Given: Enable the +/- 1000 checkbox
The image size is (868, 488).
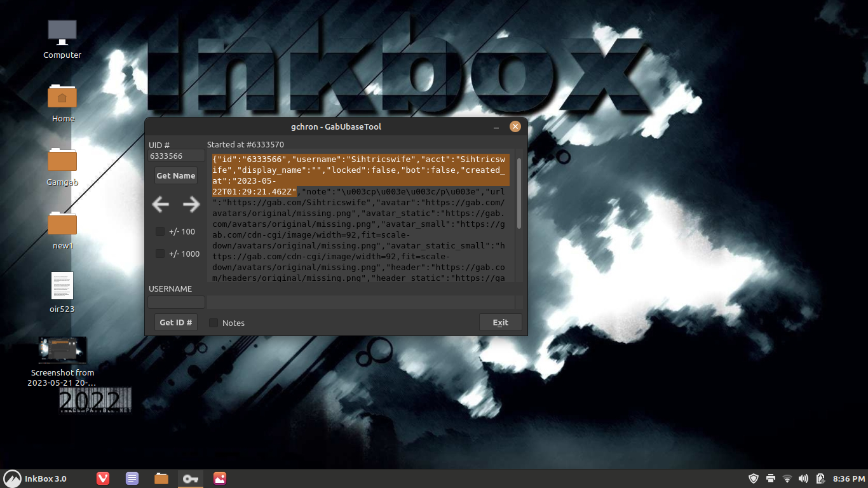Looking at the screenshot, I should click(160, 254).
